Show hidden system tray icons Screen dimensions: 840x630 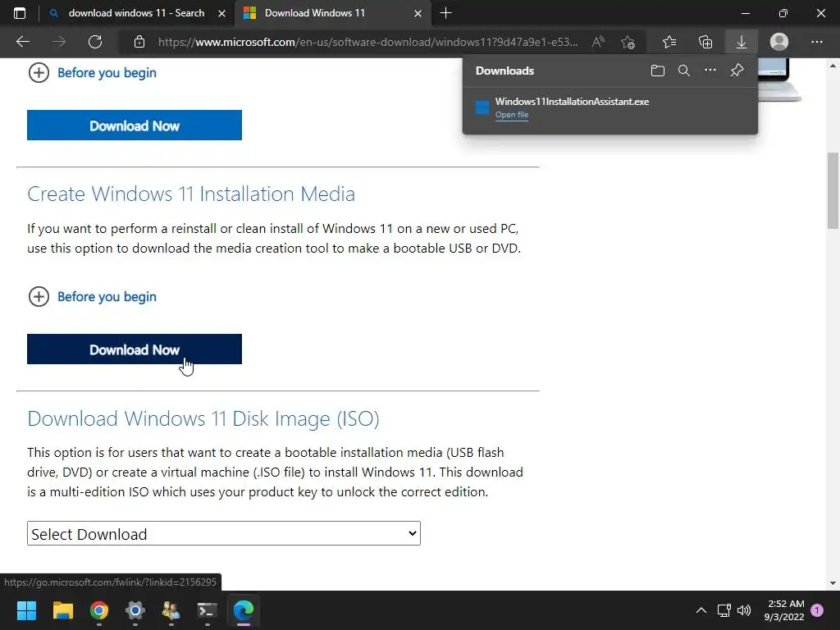point(701,610)
